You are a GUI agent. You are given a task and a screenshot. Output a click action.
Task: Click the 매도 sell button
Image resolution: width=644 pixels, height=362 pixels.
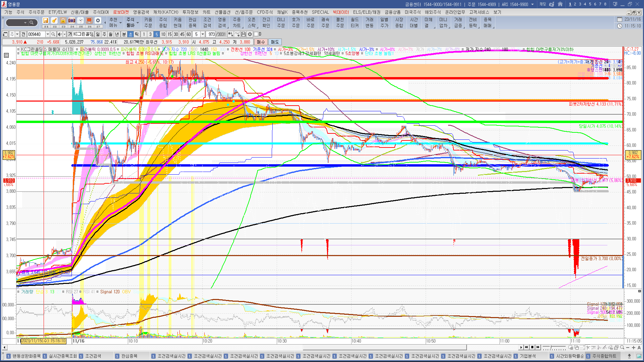coord(275,42)
